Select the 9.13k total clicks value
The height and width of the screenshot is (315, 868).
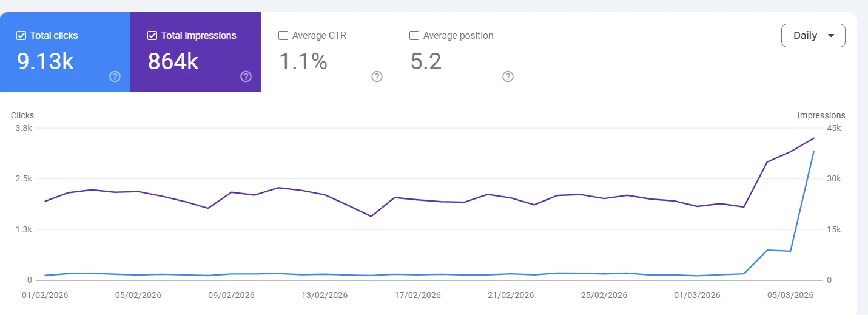(x=45, y=61)
